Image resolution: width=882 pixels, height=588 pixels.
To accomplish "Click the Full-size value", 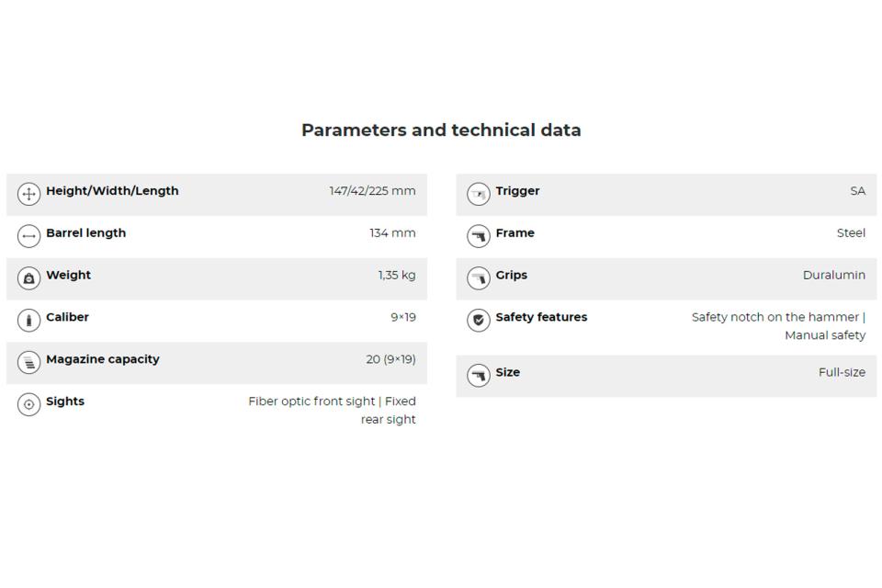I will 842,373.
